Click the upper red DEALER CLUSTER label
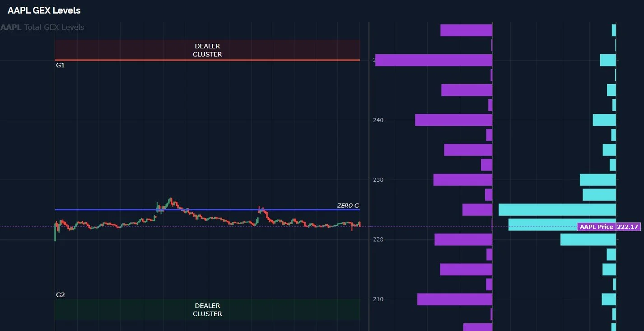Viewport: 644px width, 331px height. click(x=207, y=50)
